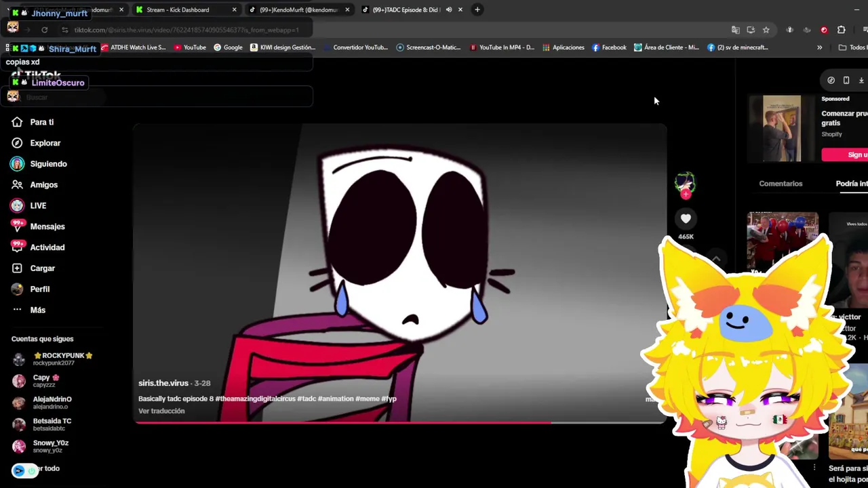Go to Perfil page
Viewport: 868px width, 488px height.
tap(31, 289)
